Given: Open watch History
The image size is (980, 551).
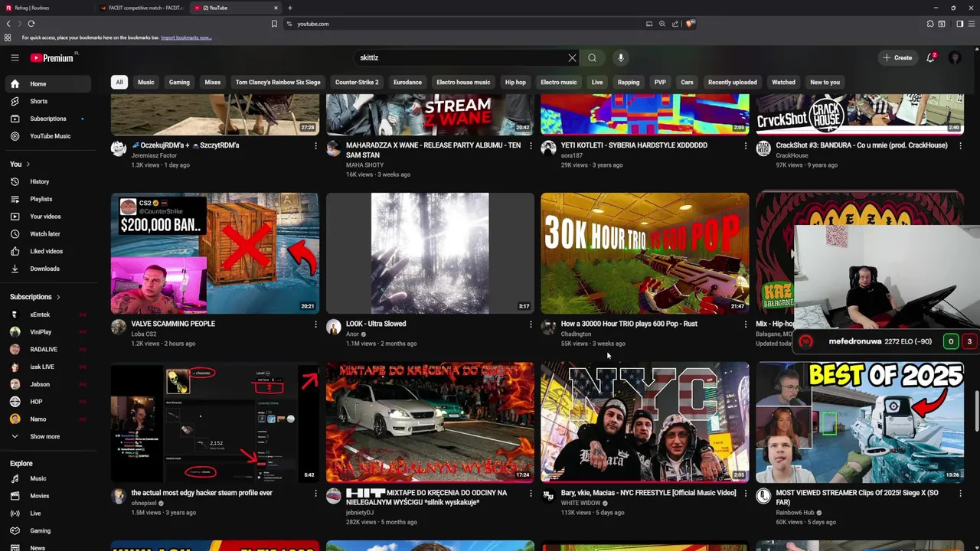Looking at the screenshot, I should coord(48,181).
